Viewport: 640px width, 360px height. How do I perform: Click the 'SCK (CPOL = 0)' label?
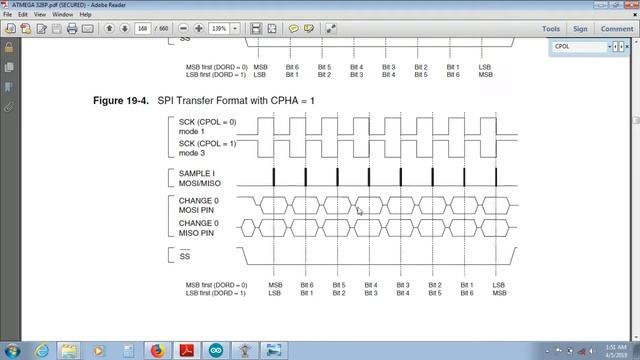207,122
